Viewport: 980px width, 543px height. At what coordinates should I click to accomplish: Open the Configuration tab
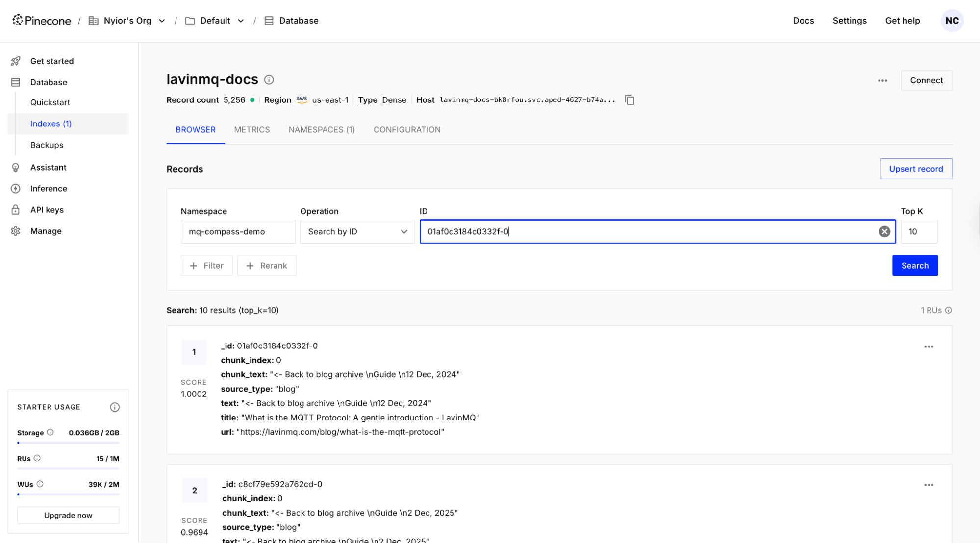click(407, 130)
